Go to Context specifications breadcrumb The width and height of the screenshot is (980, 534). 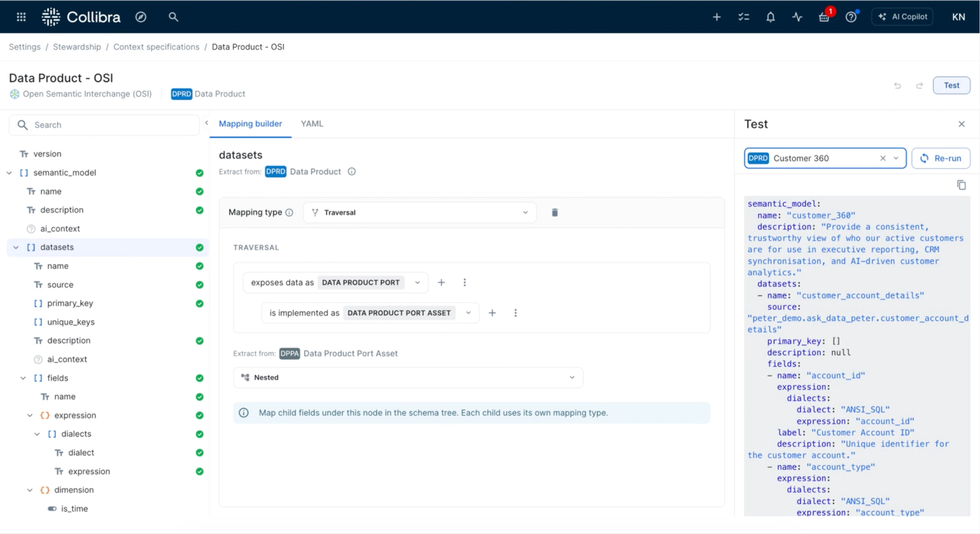[157, 47]
